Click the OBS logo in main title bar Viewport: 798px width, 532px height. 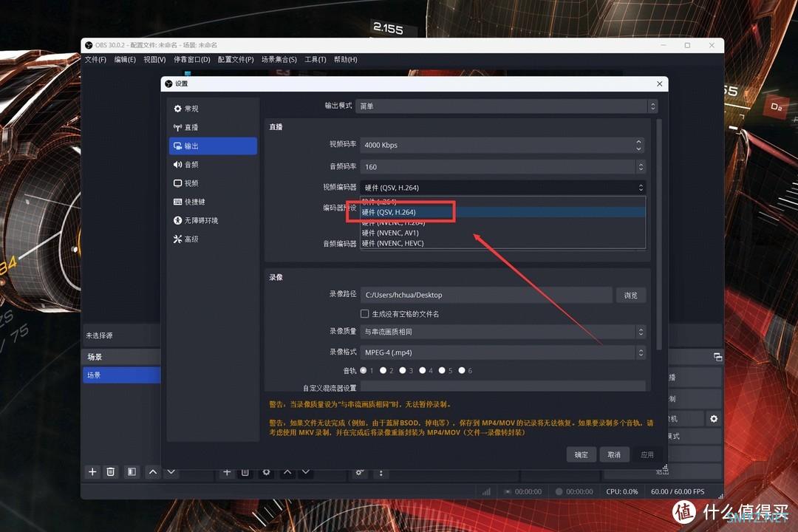click(89, 45)
